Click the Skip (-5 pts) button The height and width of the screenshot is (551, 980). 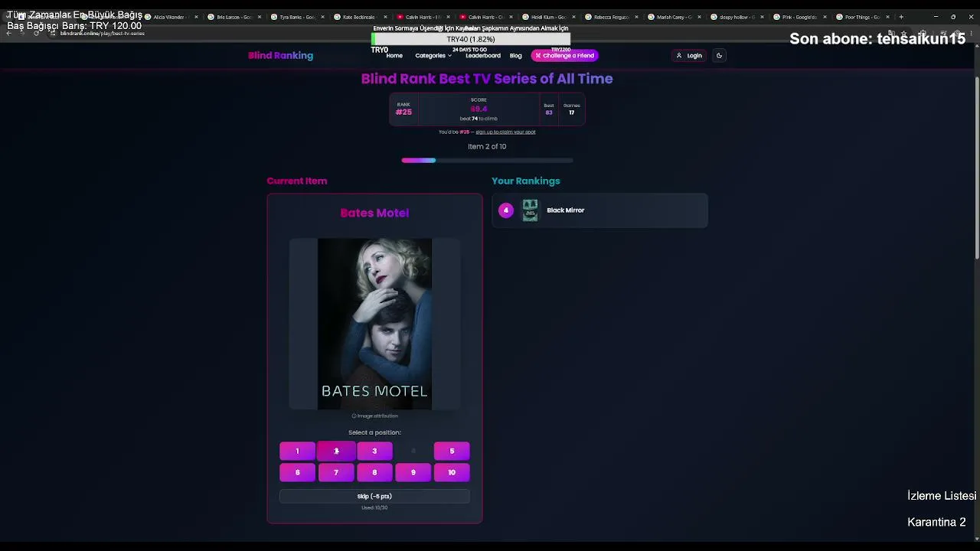coord(374,496)
